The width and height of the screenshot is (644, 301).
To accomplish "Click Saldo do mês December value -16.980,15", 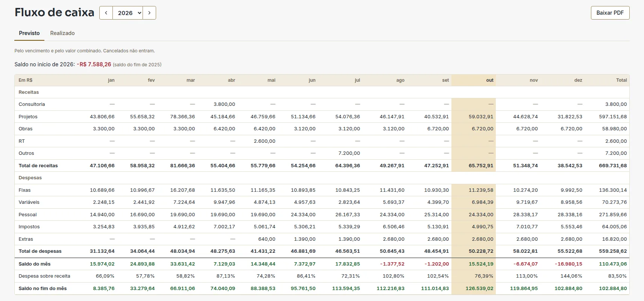I will pos(568,264).
